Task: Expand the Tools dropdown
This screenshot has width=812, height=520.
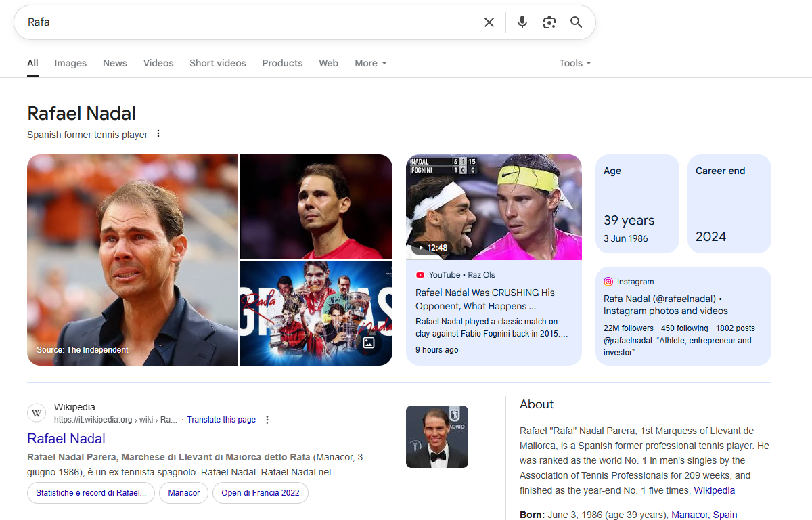Action: tap(575, 63)
